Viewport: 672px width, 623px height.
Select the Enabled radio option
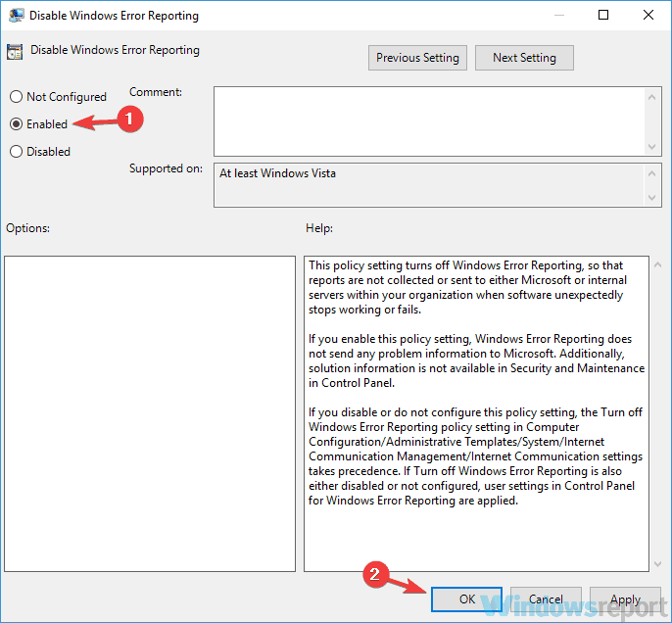pos(38,124)
